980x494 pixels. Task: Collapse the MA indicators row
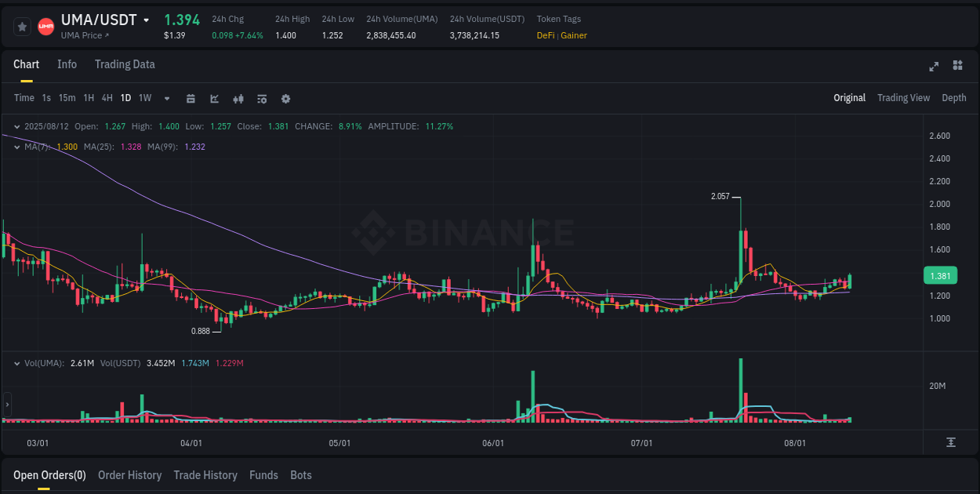point(17,146)
